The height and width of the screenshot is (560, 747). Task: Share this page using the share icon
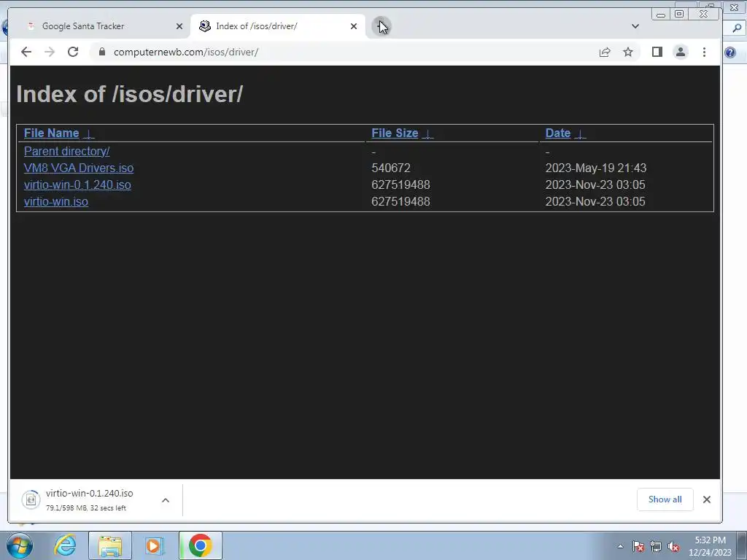605,52
